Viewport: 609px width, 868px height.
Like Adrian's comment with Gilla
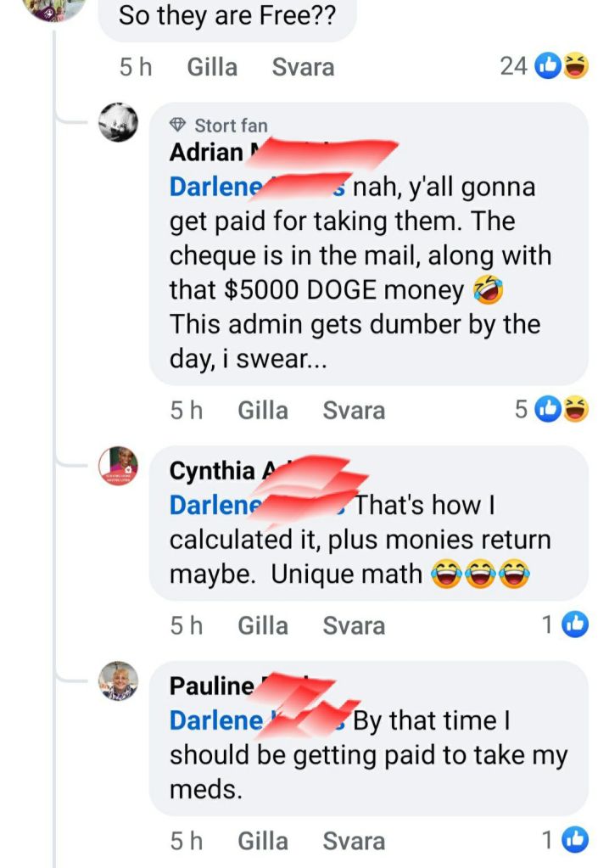tap(263, 410)
